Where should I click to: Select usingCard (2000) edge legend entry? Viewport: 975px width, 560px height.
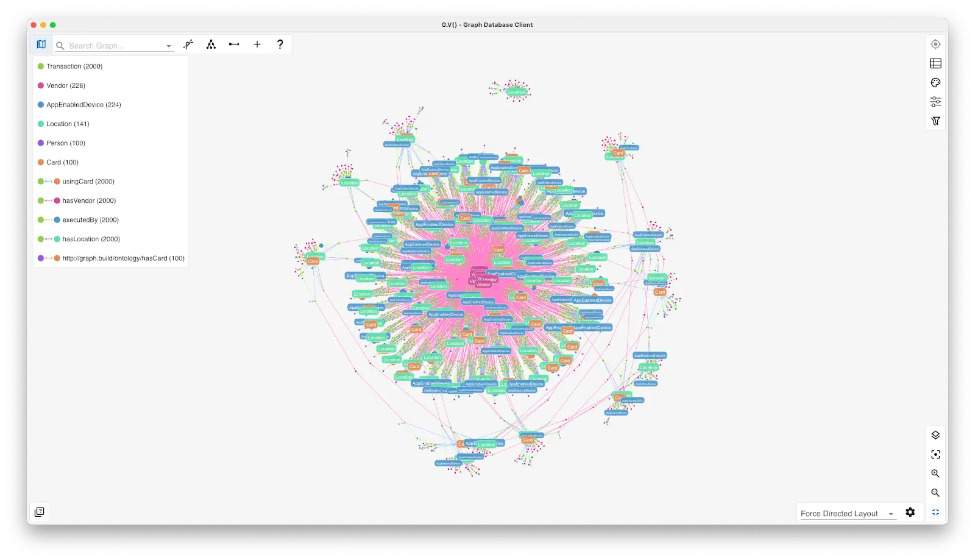click(76, 182)
